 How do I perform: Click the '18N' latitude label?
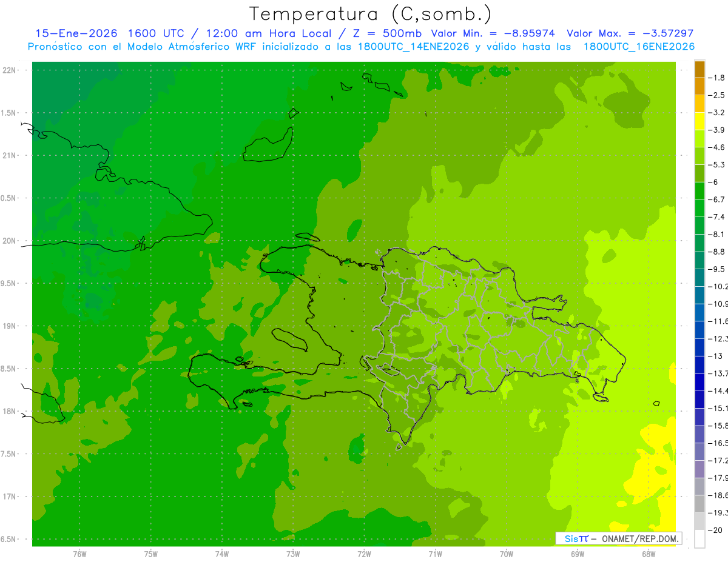tap(10, 411)
